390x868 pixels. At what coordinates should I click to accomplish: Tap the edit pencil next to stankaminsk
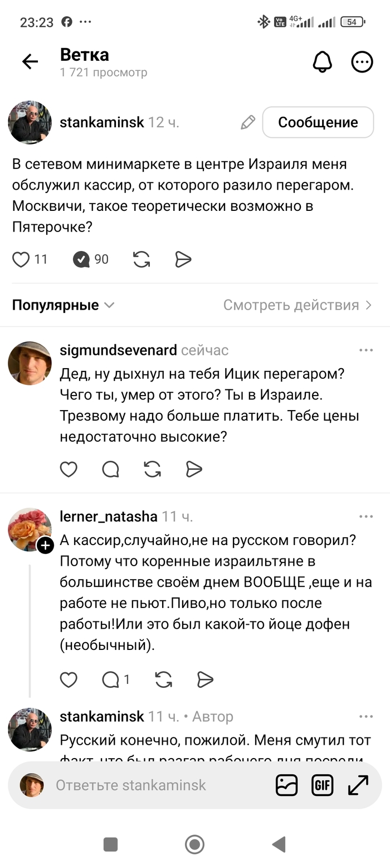click(248, 123)
